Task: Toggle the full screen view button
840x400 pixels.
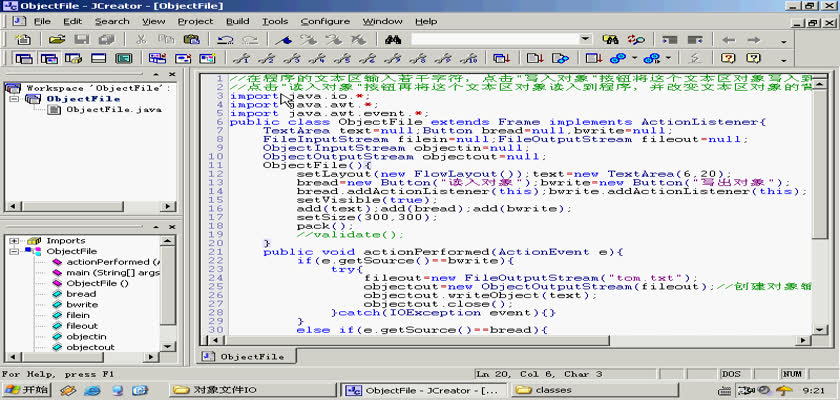Action: coord(124,58)
